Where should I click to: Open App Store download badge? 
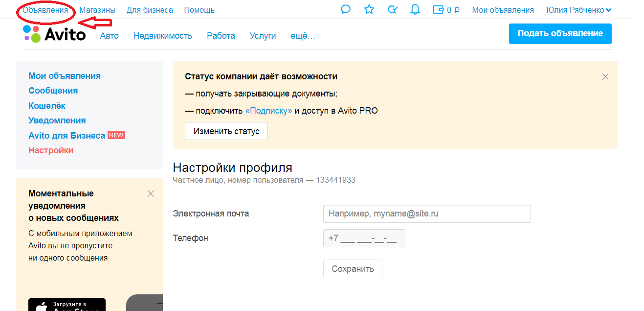coord(67,305)
